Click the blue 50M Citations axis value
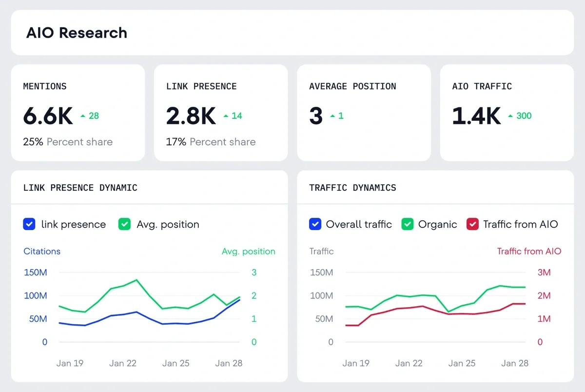 click(38, 319)
